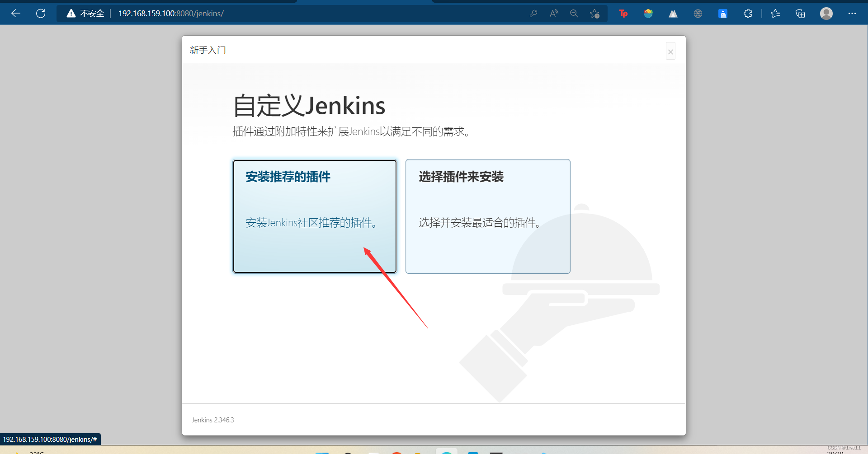The image size is (868, 454).
Task: Select the address bar URL field
Action: point(171,14)
